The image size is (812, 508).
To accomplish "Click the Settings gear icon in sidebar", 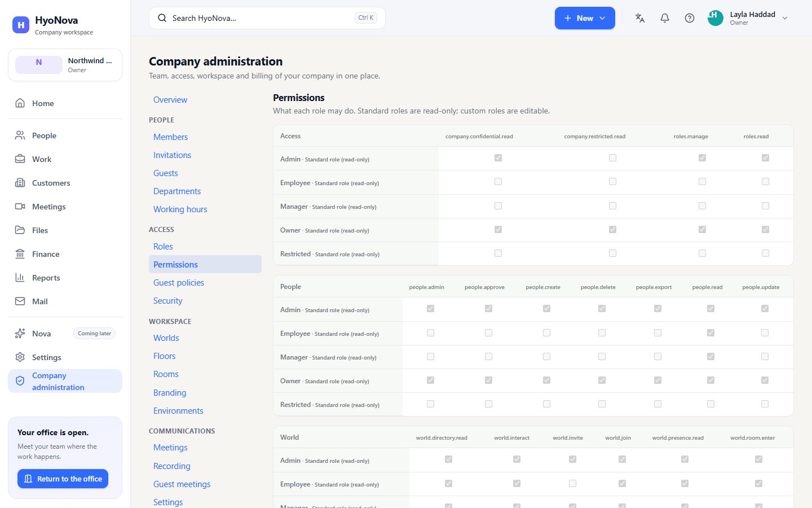I will [20, 357].
